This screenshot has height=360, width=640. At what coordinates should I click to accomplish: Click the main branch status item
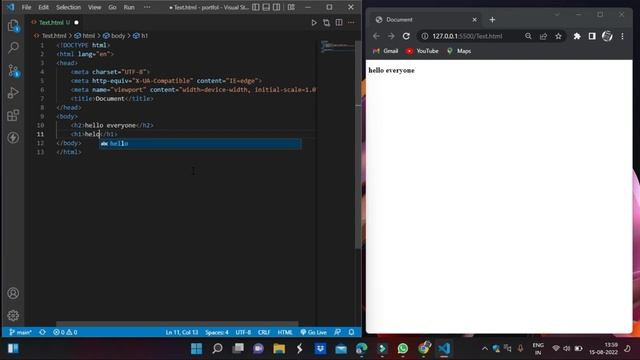(20, 332)
